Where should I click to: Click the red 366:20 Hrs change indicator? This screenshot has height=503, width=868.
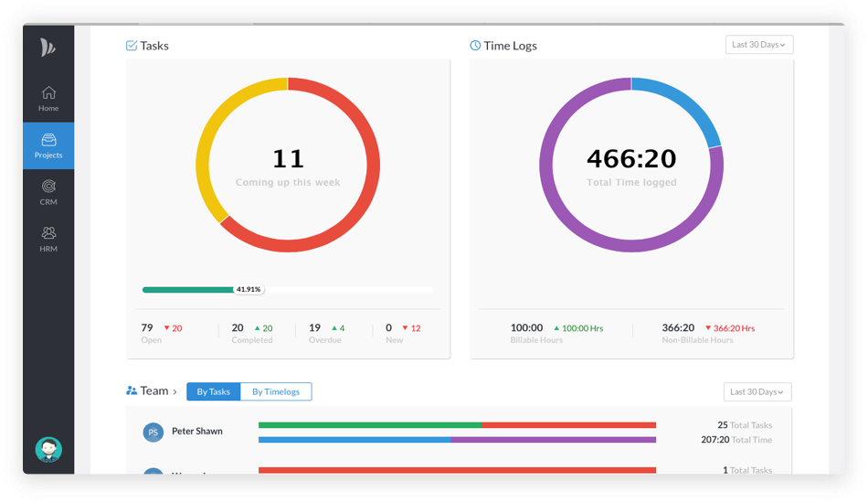(730, 328)
